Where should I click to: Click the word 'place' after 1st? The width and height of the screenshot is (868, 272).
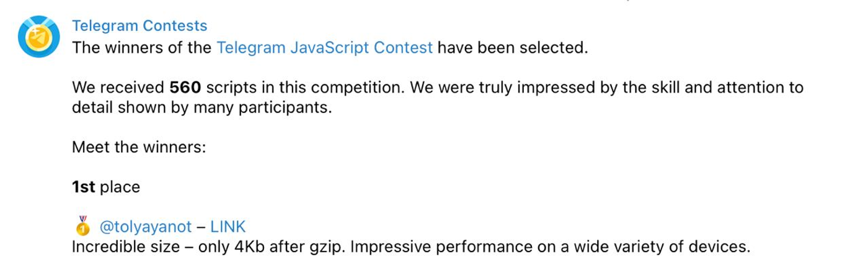point(120,188)
